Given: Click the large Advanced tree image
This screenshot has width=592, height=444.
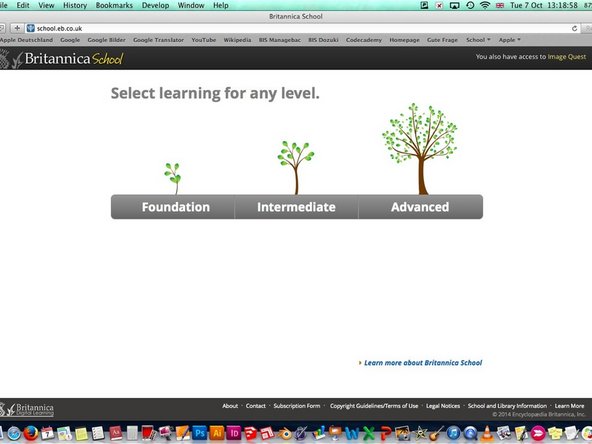Looking at the screenshot, I should click(420, 149).
